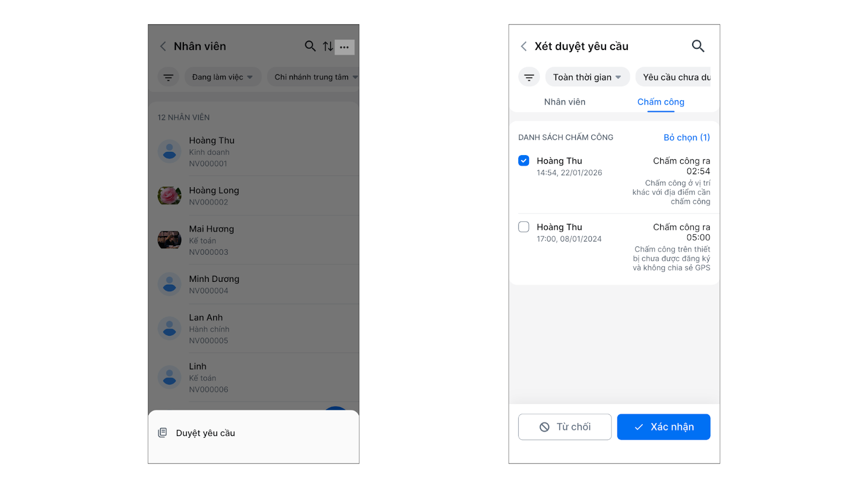Uncheck Hoàng Thu 22/01/2026 attendance entry

tap(524, 160)
